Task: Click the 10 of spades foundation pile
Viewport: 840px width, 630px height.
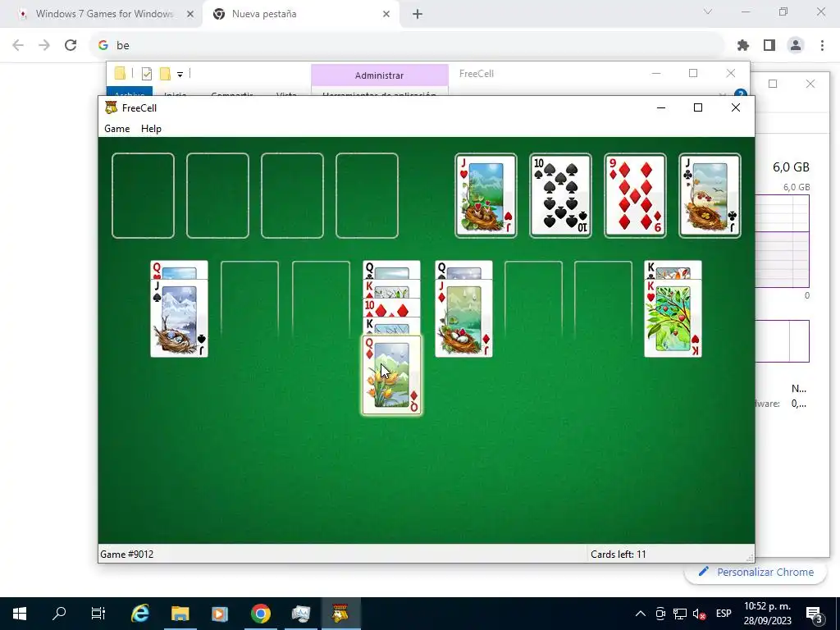Action: click(x=560, y=195)
